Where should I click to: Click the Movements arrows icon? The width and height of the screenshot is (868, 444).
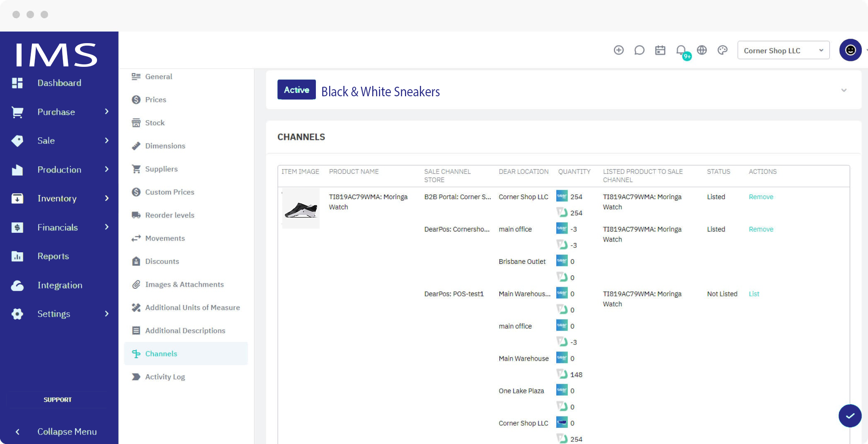tap(136, 238)
